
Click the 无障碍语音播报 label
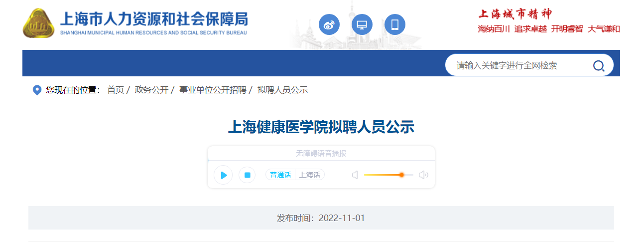point(321,154)
